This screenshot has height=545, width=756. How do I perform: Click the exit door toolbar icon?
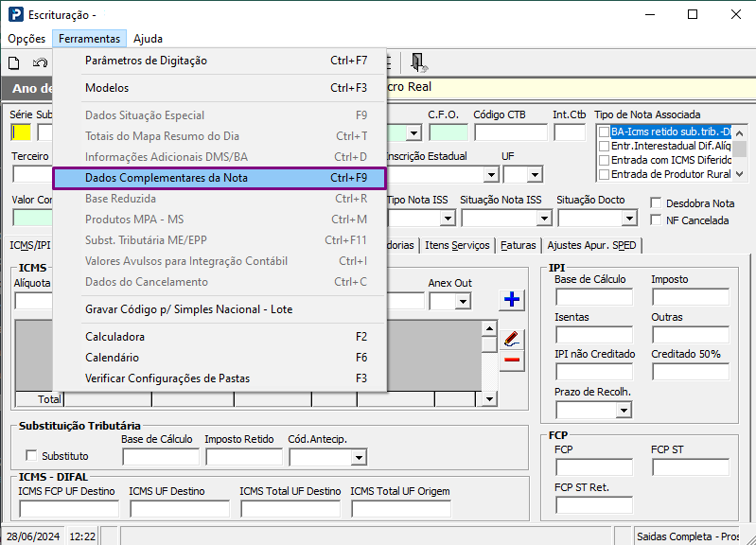click(418, 62)
